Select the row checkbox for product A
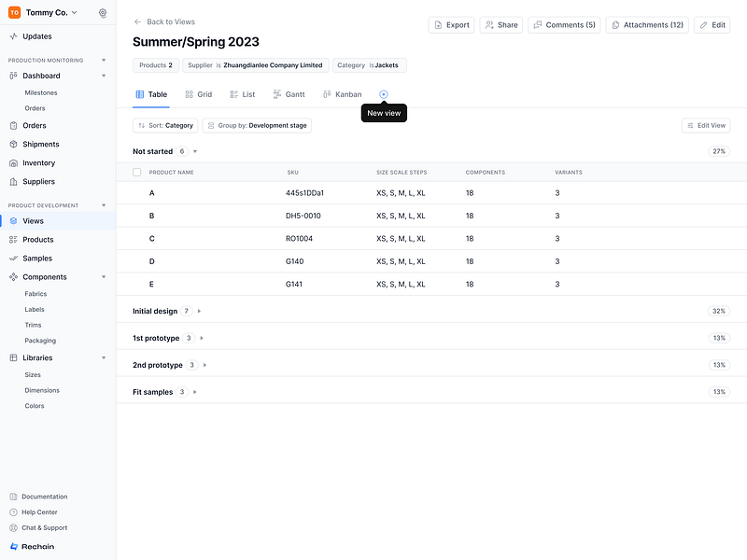Screen dimensions: 747x560 [134, 192]
